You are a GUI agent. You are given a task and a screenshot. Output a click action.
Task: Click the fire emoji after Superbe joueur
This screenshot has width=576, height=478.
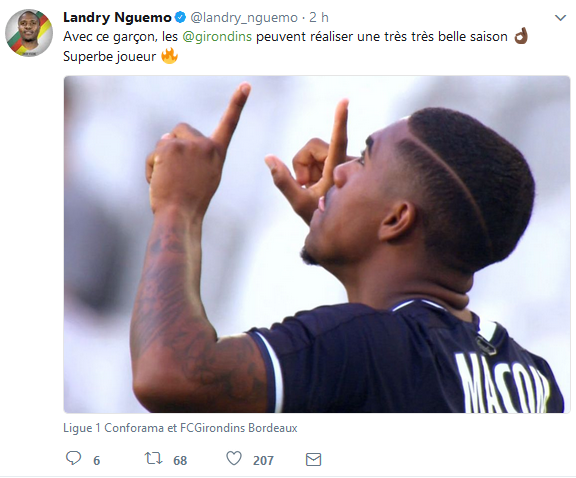(x=169, y=56)
